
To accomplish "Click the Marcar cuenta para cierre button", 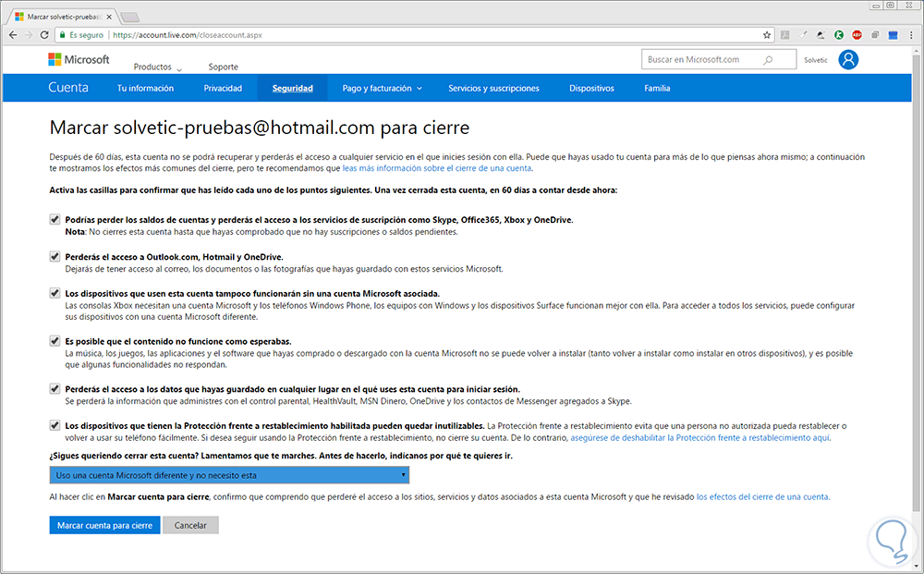I will [105, 525].
